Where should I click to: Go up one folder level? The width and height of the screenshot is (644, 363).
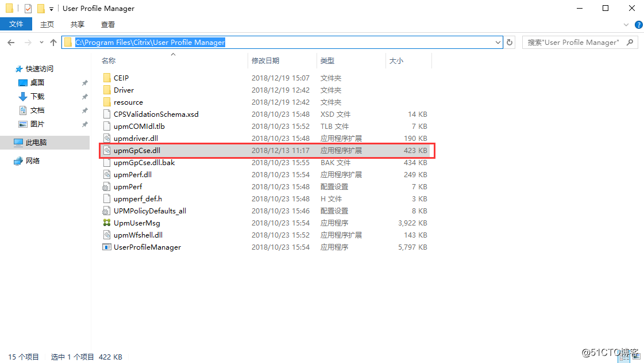coord(53,43)
